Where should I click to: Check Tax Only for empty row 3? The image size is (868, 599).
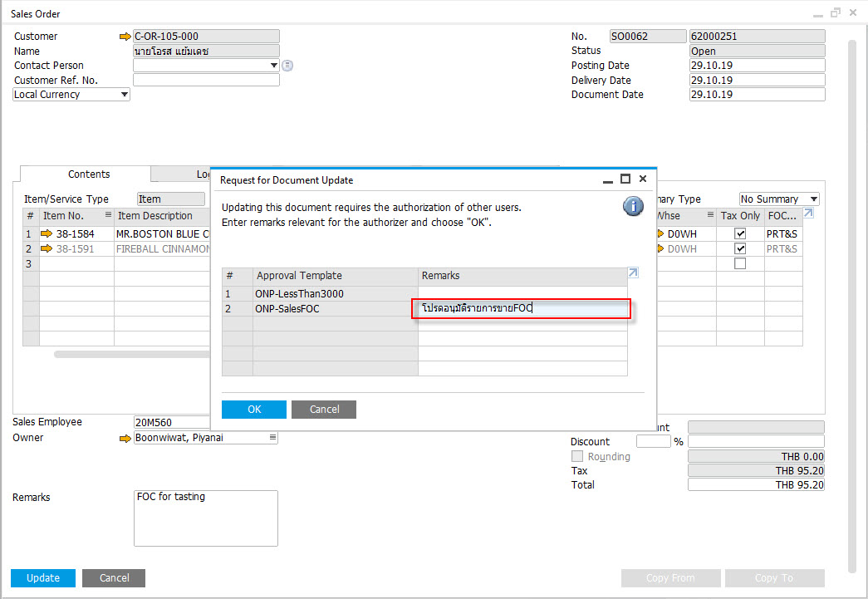pos(739,263)
